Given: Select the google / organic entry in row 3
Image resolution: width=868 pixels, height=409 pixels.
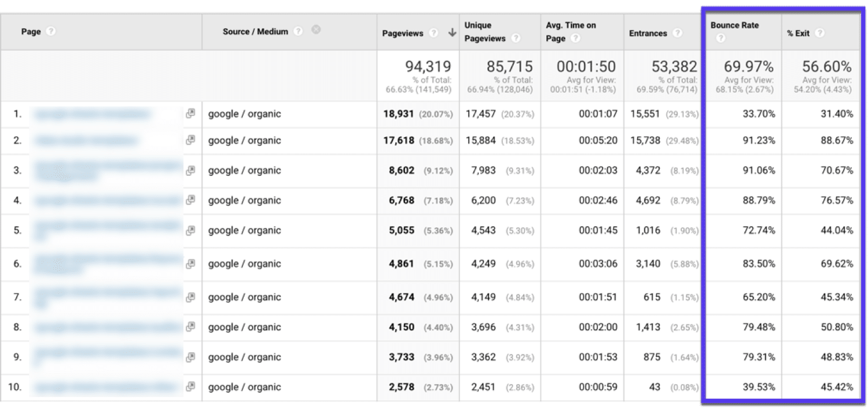Looking at the screenshot, I should coord(245,170).
